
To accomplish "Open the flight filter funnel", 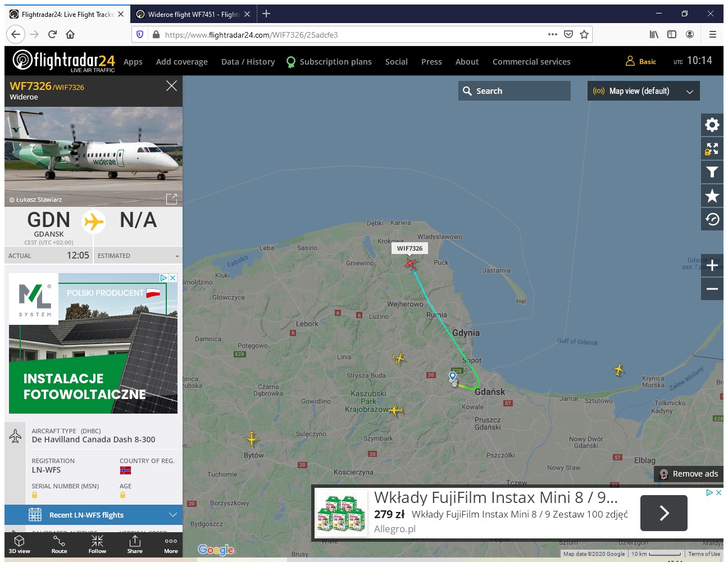I will click(x=712, y=172).
